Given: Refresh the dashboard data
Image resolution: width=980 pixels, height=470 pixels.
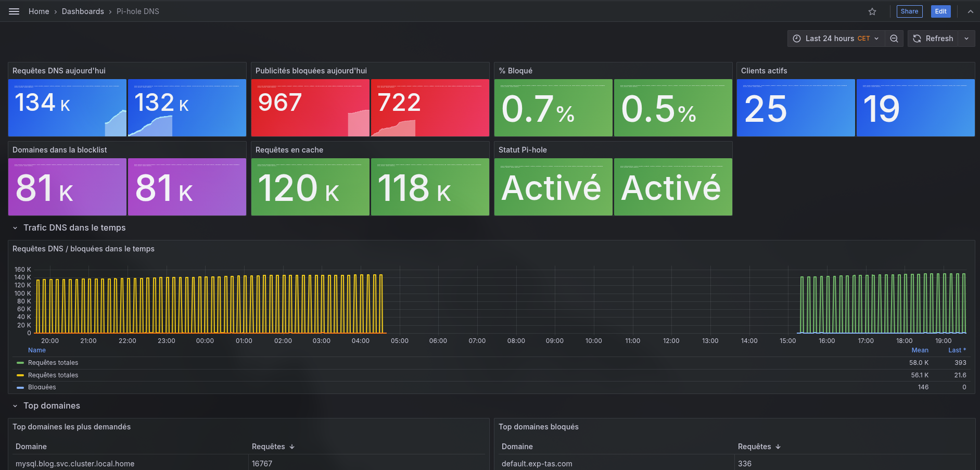Looking at the screenshot, I should pos(933,38).
